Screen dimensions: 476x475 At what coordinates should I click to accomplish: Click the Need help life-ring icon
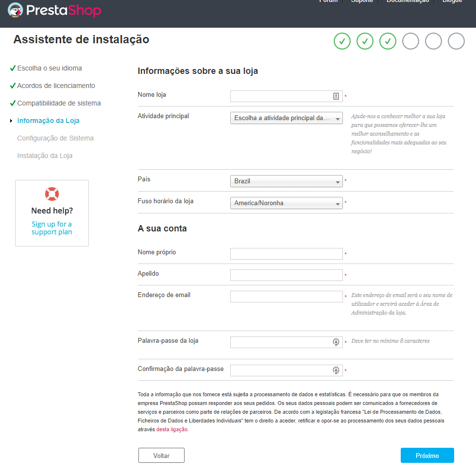tap(51, 194)
